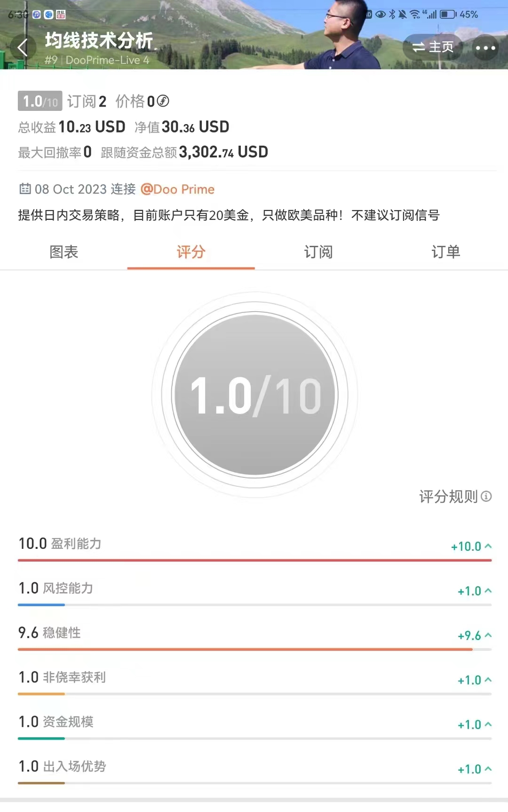Open the 订阅 tab
The height and width of the screenshot is (812, 508).
(x=318, y=252)
